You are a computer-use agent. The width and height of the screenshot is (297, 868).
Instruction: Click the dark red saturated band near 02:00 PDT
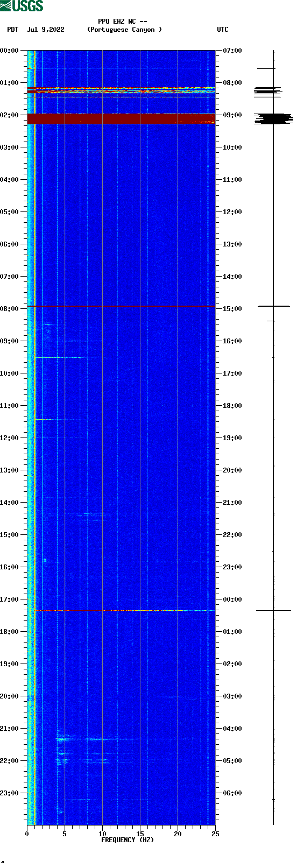(121, 119)
